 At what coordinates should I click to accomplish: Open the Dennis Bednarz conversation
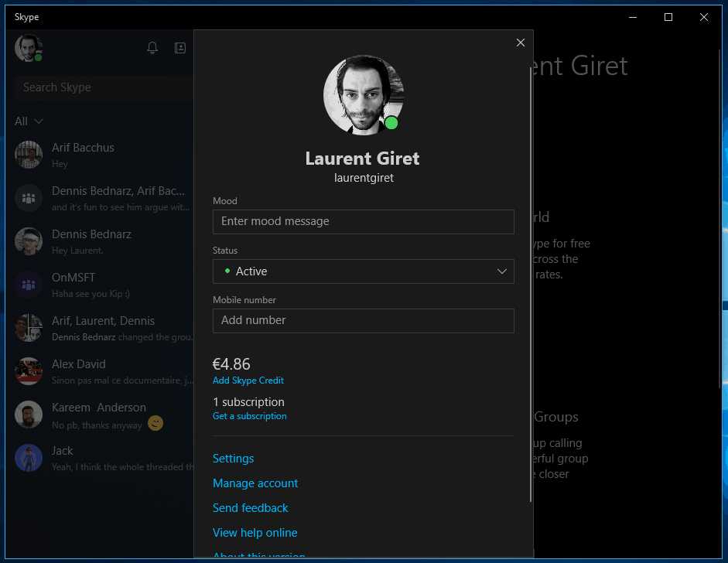coord(99,241)
